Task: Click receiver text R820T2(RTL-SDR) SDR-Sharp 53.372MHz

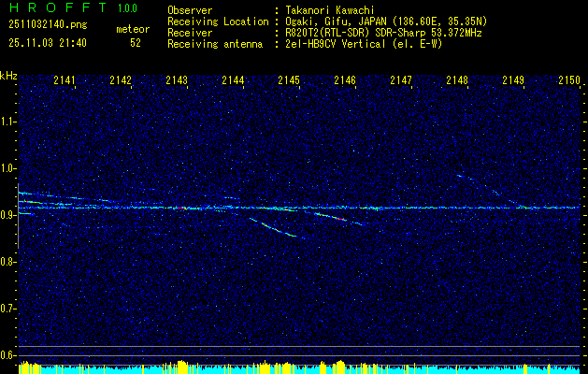Action: pyautogui.click(x=383, y=33)
